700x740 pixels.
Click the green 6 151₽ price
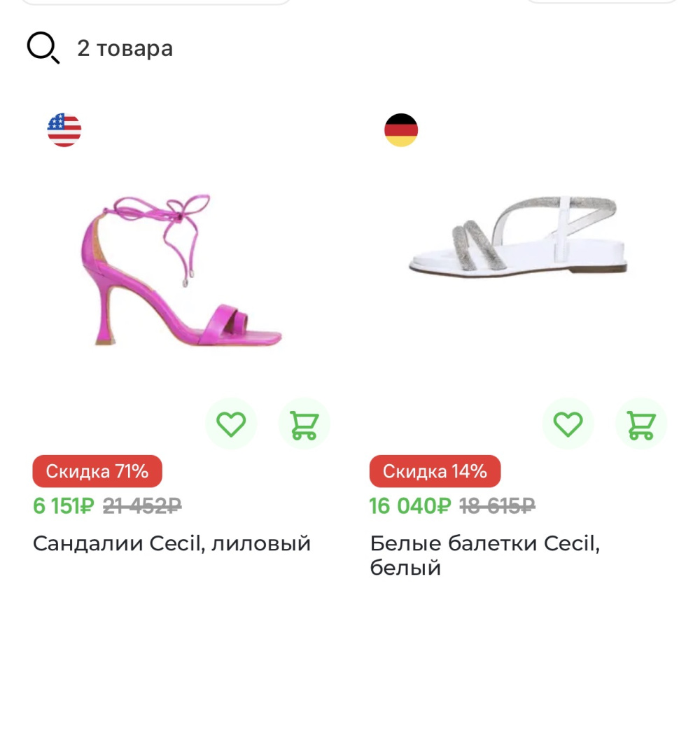click(x=63, y=505)
